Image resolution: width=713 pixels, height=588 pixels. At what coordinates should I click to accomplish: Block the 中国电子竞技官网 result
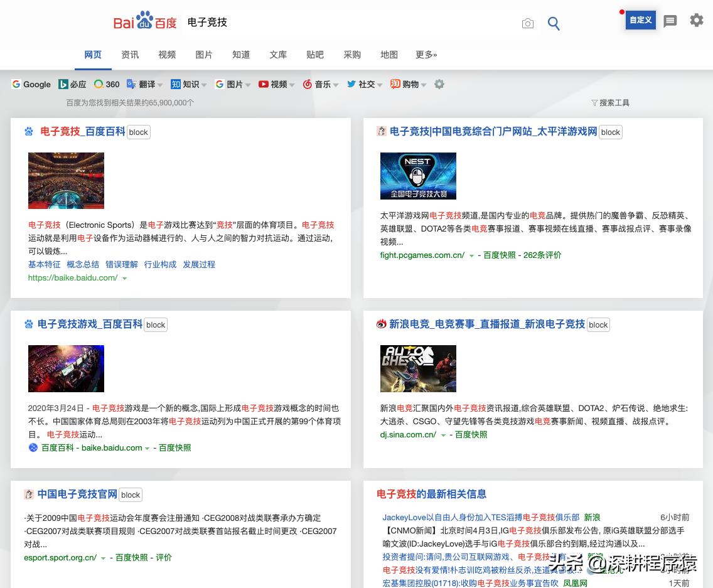tap(131, 494)
